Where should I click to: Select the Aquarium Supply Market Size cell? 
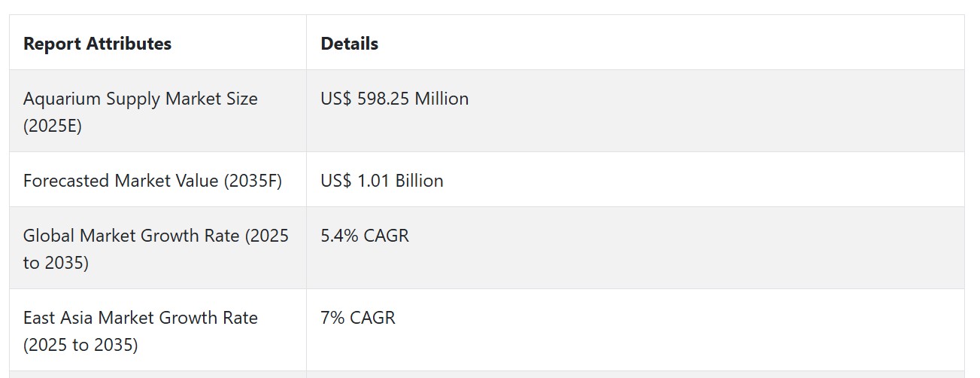158,111
